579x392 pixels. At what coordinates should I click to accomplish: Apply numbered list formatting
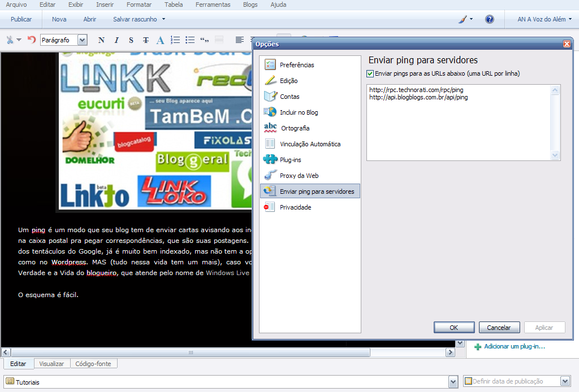tap(175, 40)
